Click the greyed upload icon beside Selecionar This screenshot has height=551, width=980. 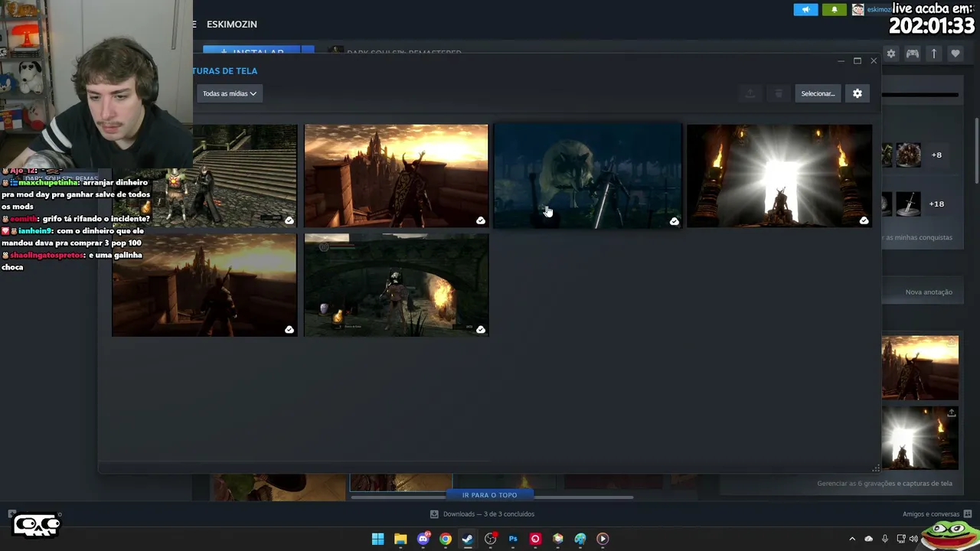point(750,93)
